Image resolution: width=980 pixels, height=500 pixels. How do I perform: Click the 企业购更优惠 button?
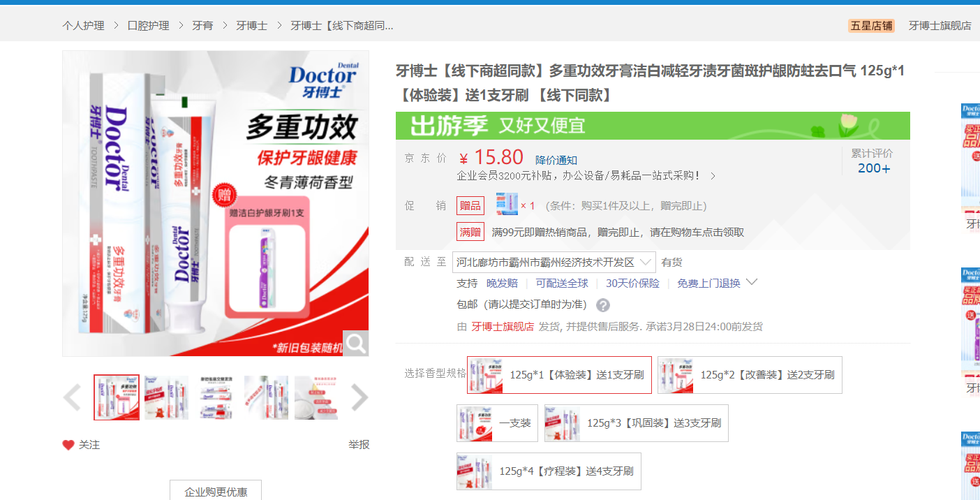click(216, 492)
